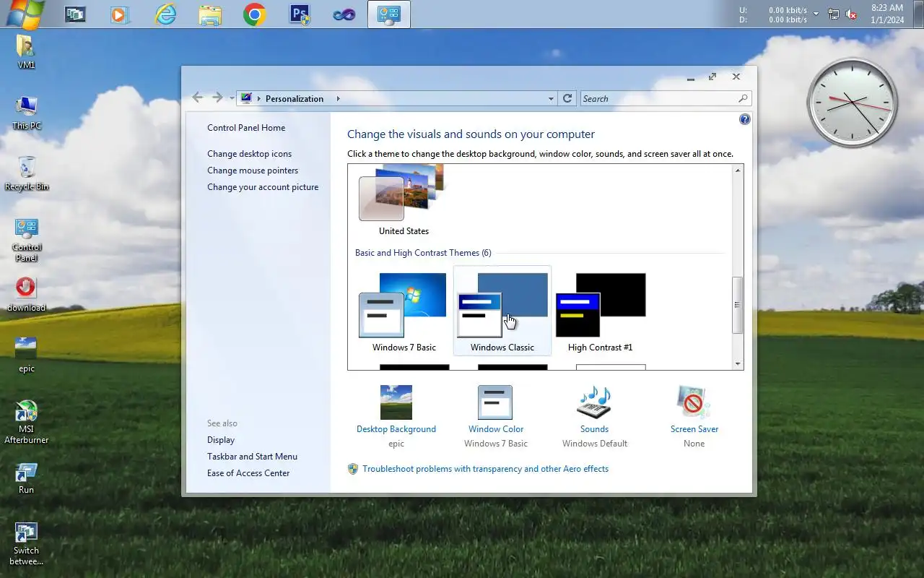The image size is (924, 578).
Task: Expand the arrow after Personalization breadcrumb
Action: (338, 98)
